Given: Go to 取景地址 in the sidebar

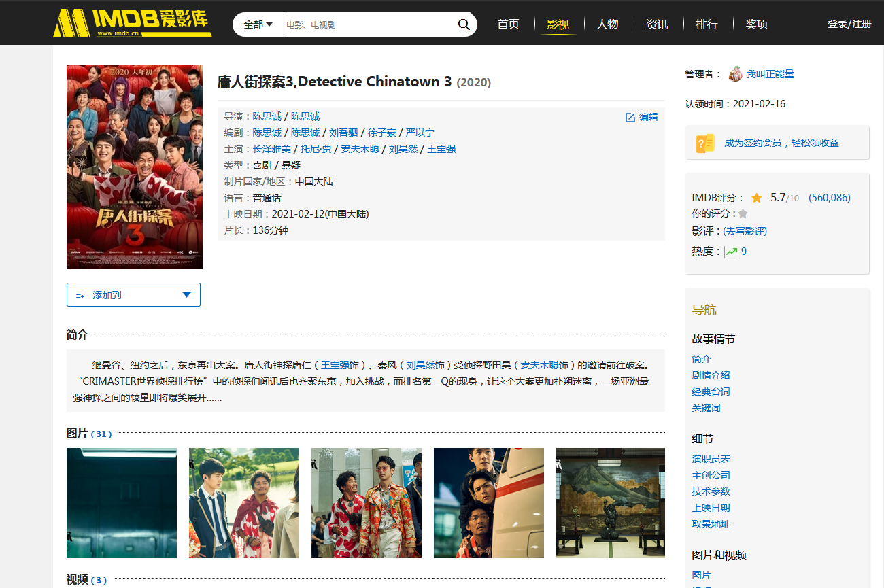Looking at the screenshot, I should tap(711, 524).
